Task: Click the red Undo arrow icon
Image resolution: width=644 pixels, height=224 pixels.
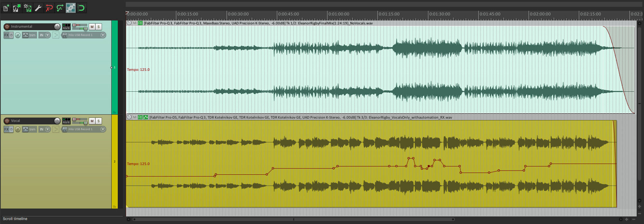Action: pyautogui.click(x=49, y=8)
